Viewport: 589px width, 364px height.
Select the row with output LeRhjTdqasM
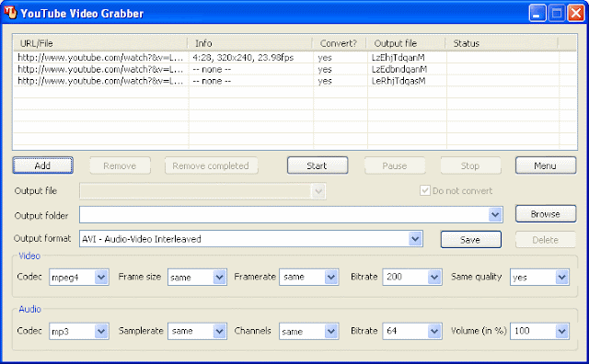(x=294, y=81)
